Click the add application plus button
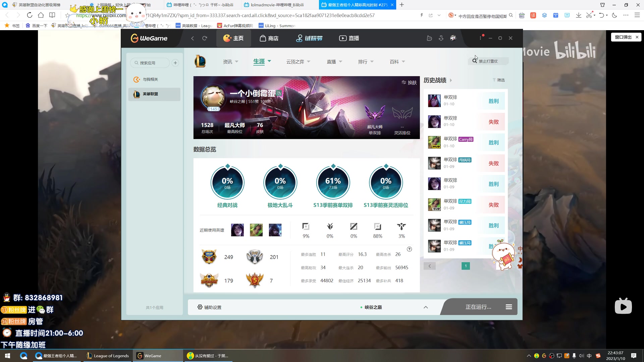Image resolution: width=644 pixels, height=362 pixels. (175, 63)
